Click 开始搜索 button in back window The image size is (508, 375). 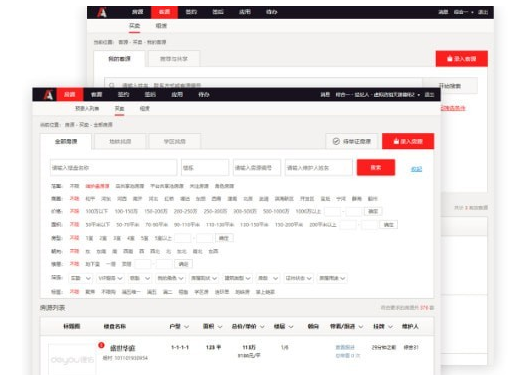click(450, 86)
